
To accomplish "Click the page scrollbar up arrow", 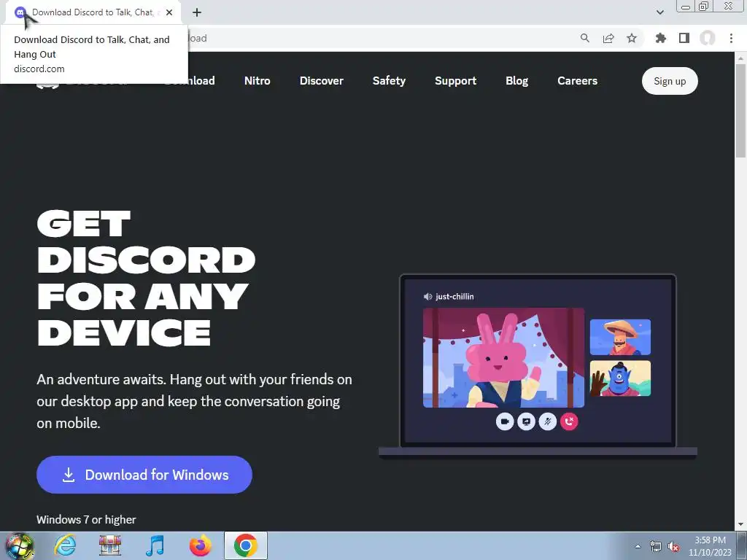I will pyautogui.click(x=740, y=58).
